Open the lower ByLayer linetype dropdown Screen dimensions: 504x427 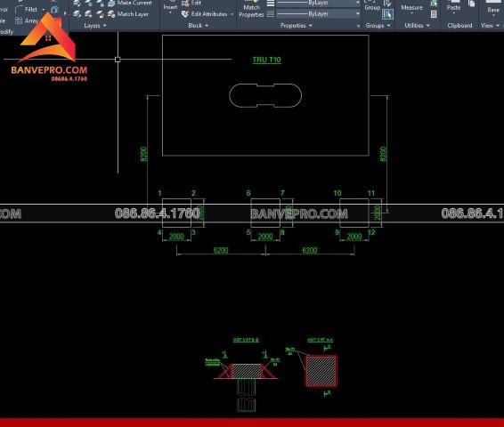coord(318,14)
